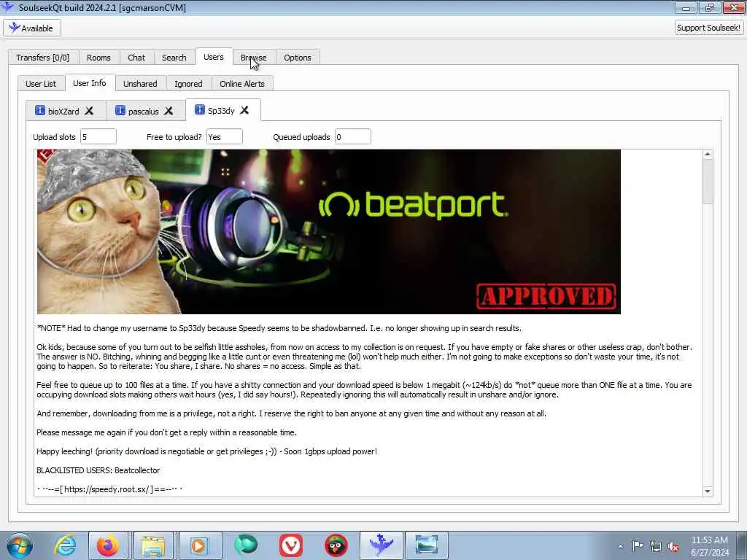The height and width of the screenshot is (560, 747).
Task: Open Windows Media Player taskbar icon
Action: pyautogui.click(x=198, y=545)
